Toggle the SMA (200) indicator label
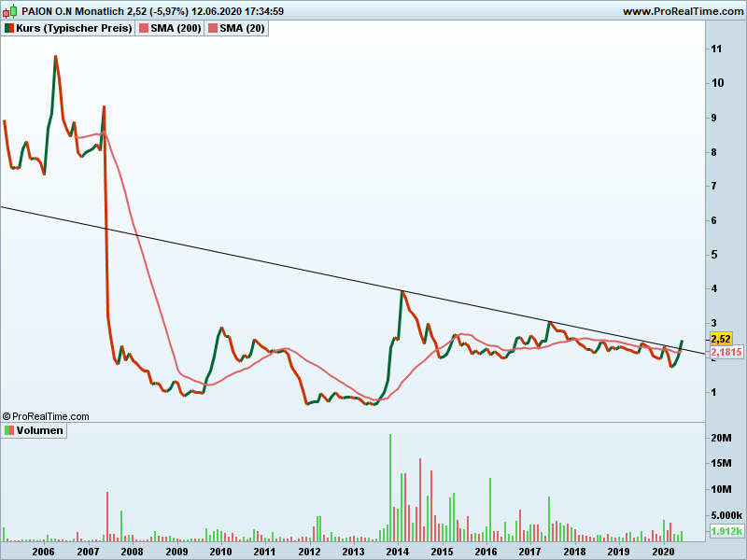 tap(176, 29)
